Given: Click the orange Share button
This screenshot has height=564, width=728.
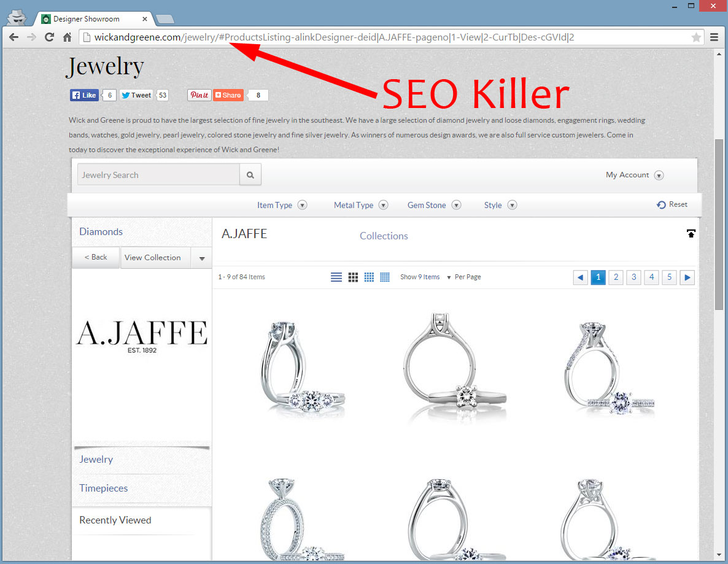Looking at the screenshot, I should 228,95.
